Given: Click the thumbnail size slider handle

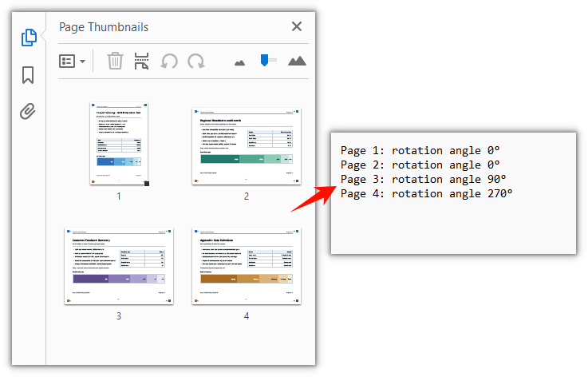Looking at the screenshot, I should [x=264, y=60].
